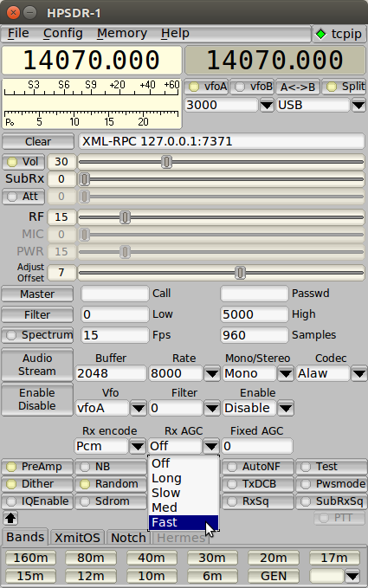Click the High filter value field
Viewport: 368px width, 588px height.
[255, 314]
